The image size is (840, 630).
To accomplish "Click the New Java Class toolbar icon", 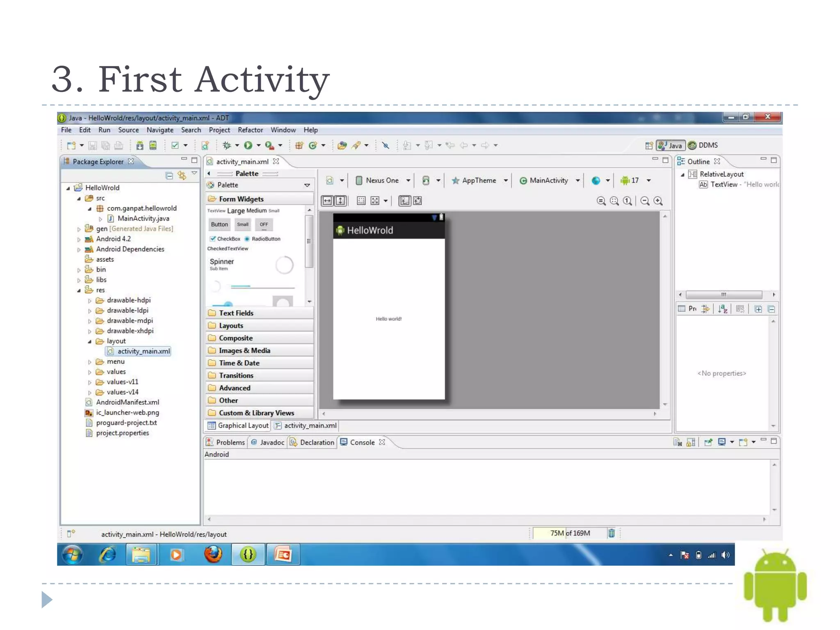I will tap(313, 145).
